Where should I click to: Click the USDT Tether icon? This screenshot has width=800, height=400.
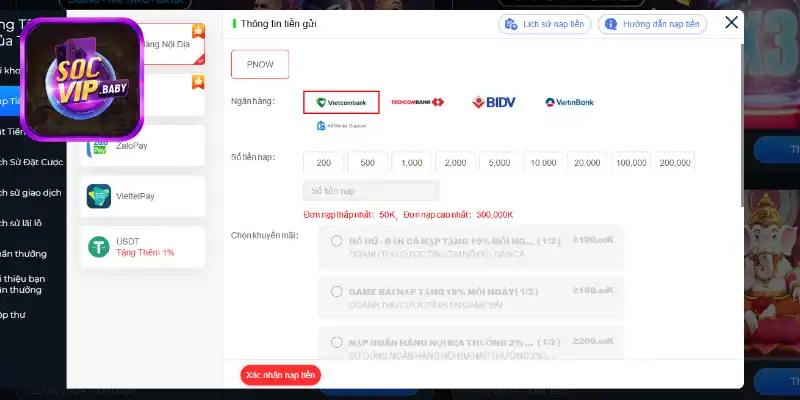click(98, 247)
